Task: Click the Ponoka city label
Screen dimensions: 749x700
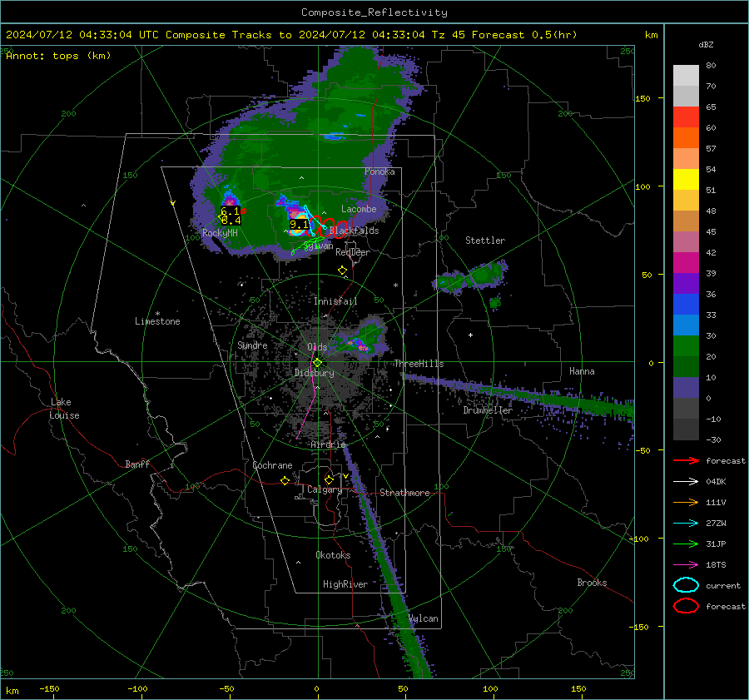Action: pos(379,171)
